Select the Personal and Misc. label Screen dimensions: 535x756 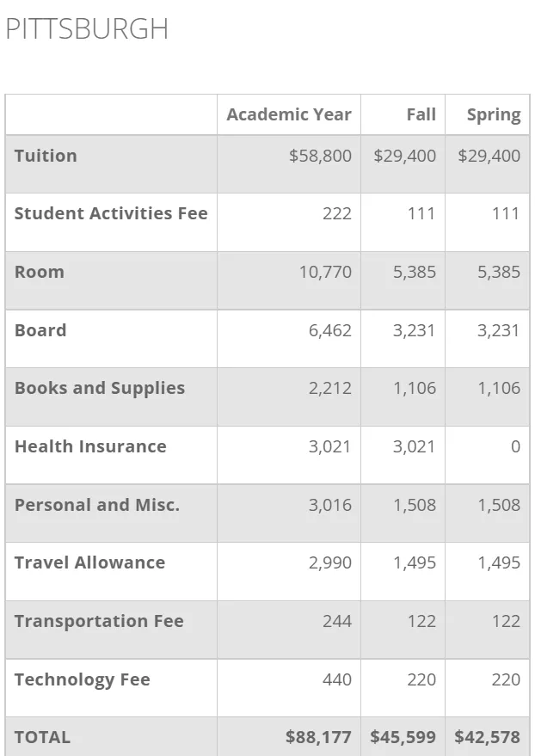point(97,505)
